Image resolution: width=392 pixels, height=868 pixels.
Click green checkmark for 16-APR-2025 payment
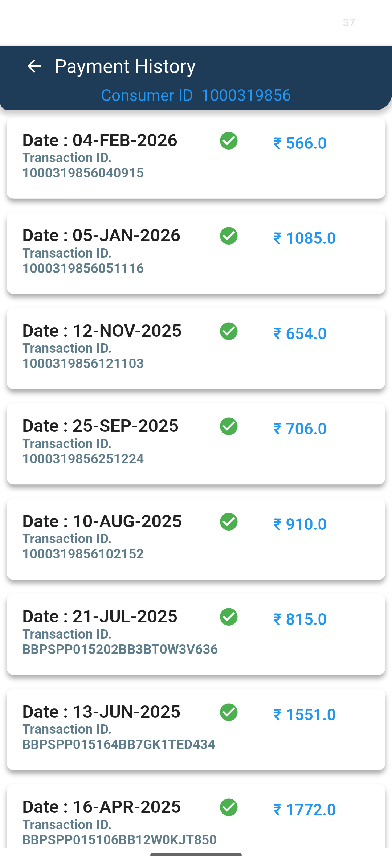coord(229,807)
